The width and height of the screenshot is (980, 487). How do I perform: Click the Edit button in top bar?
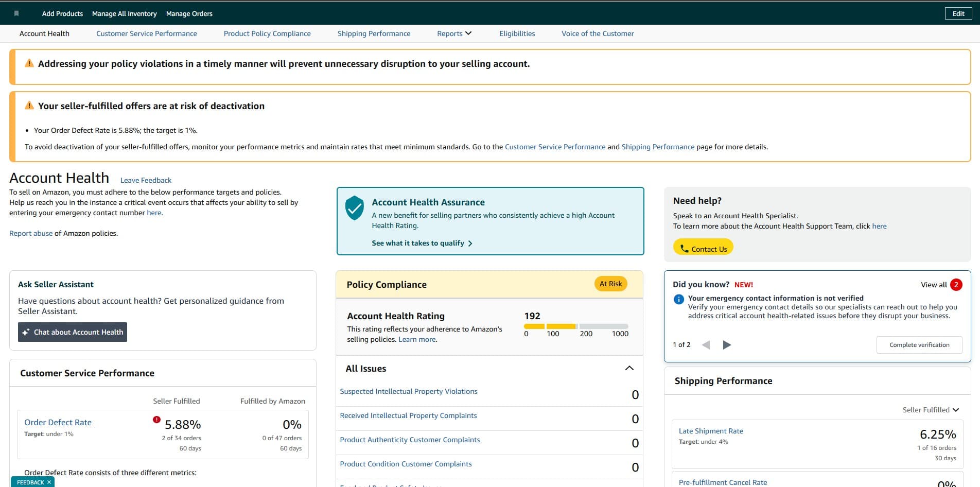coord(958,13)
